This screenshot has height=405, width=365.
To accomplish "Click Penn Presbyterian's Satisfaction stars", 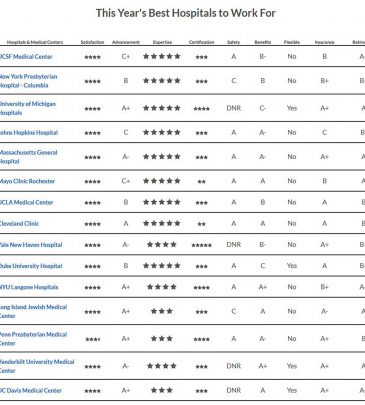I will tap(92, 339).
